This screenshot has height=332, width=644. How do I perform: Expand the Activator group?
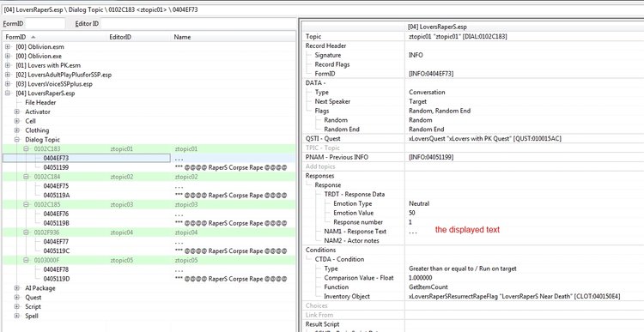[17, 112]
